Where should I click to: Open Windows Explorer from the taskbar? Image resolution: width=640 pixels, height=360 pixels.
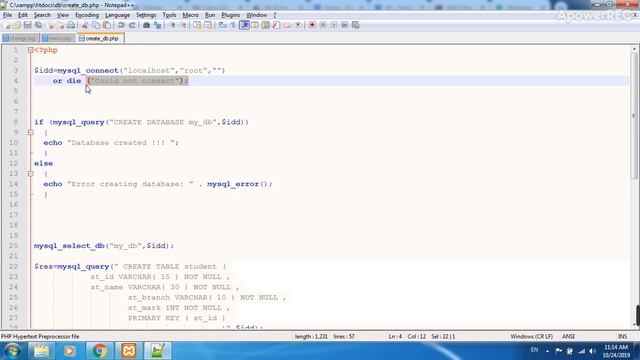click(x=41, y=351)
